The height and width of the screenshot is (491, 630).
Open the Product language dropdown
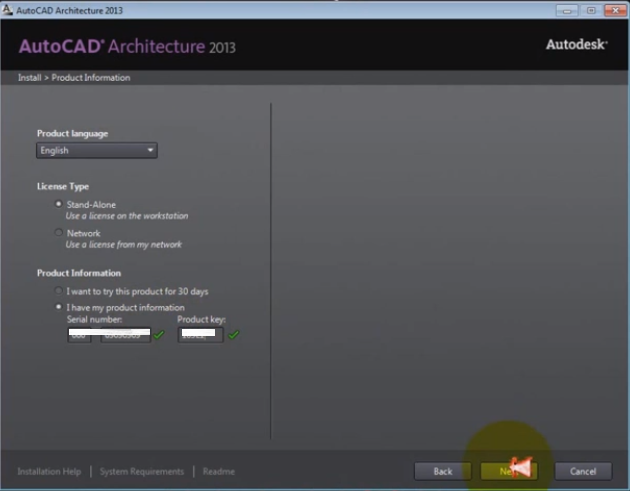click(x=97, y=150)
